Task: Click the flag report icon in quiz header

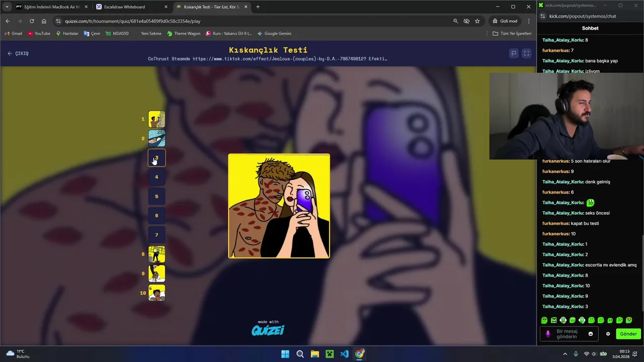Action: tap(514, 53)
